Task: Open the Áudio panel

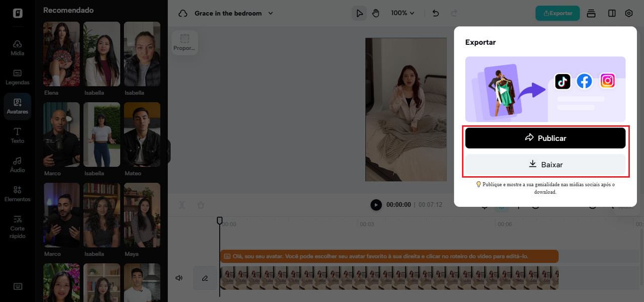Action: [18, 164]
